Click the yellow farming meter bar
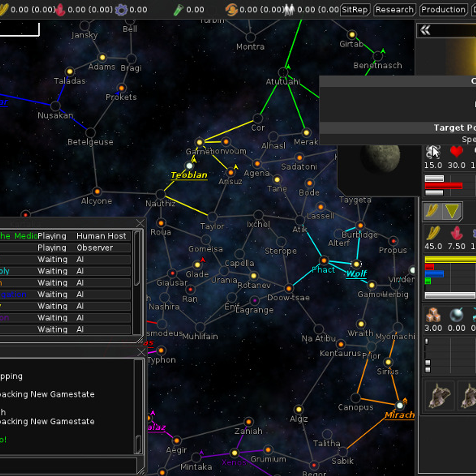The height and width of the screenshot is (476, 476). coord(450,259)
